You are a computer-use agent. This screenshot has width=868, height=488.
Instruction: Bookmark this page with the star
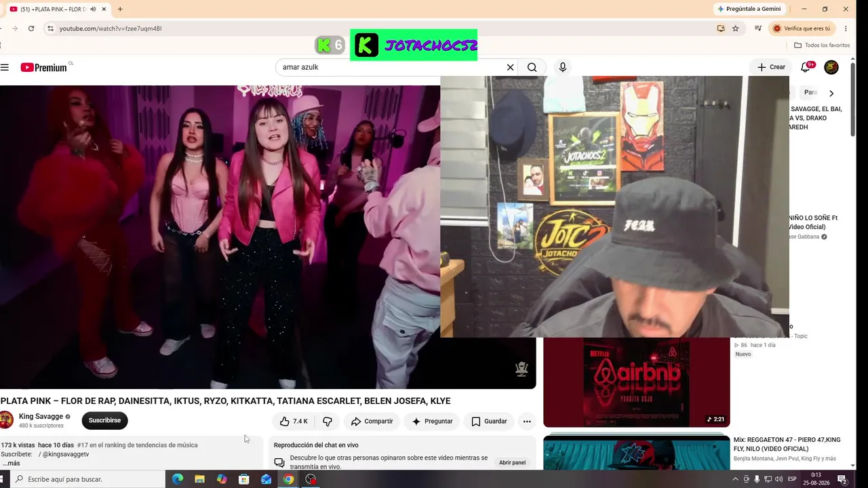(735, 28)
